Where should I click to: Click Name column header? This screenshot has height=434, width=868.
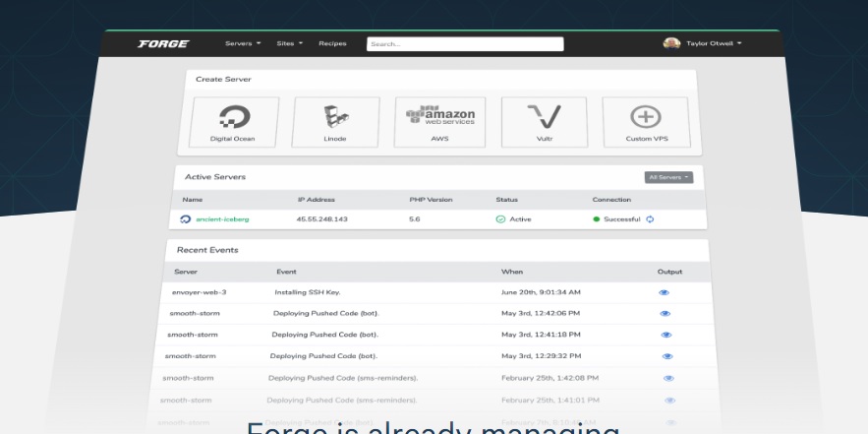pos(192,200)
